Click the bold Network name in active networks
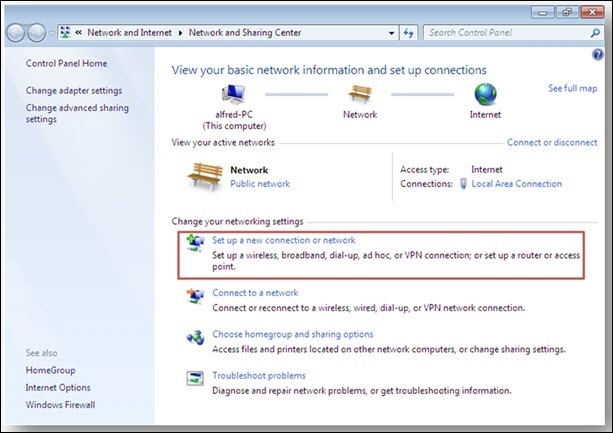This screenshot has height=433, width=613. [249, 170]
